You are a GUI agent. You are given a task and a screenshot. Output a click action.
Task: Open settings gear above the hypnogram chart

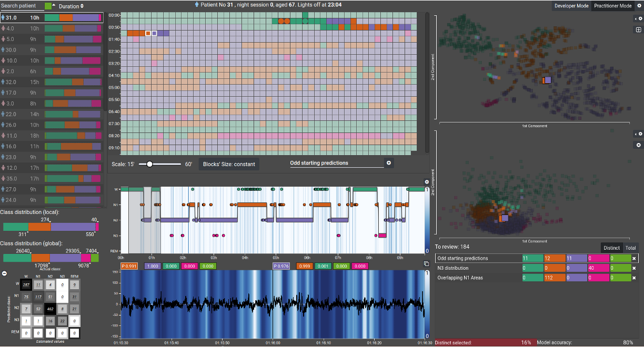pyautogui.click(x=427, y=182)
